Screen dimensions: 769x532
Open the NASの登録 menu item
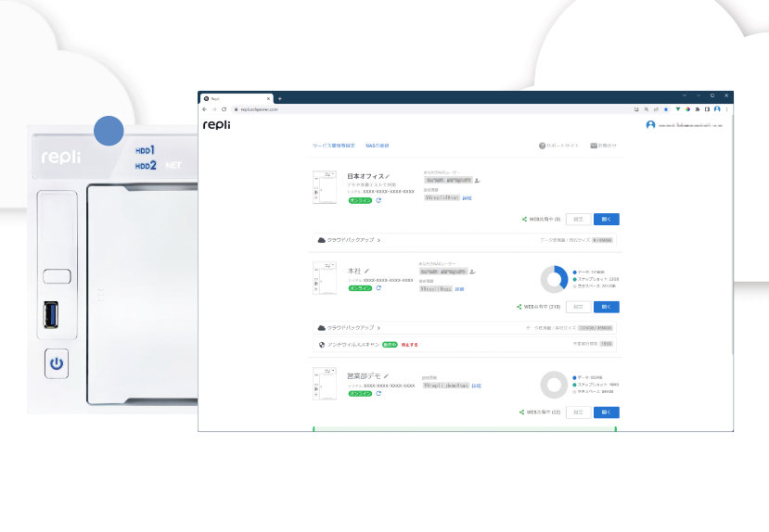point(378,146)
